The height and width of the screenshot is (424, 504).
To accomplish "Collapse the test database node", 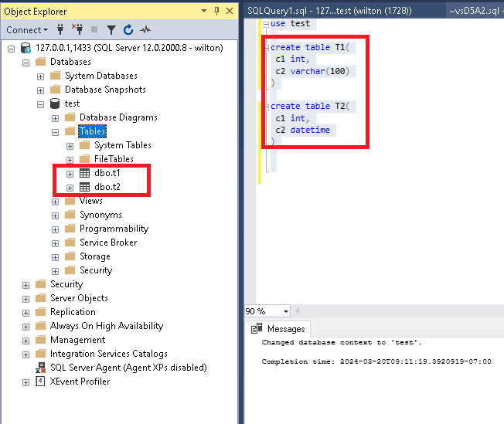I will click(40, 105).
